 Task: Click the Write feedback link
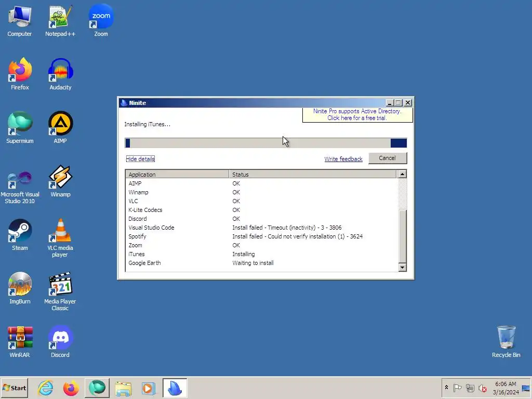343,159
